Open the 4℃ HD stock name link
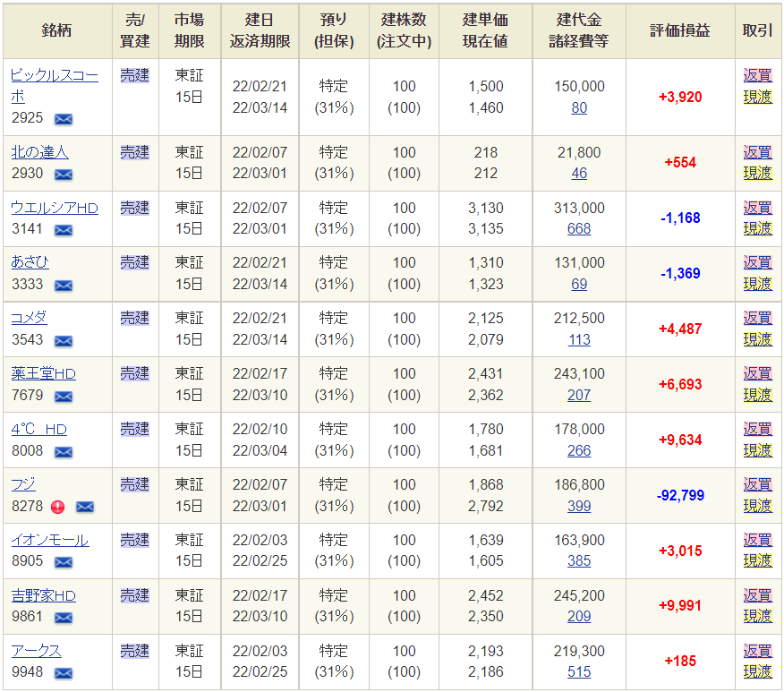This screenshot has width=784, height=692. (x=38, y=429)
